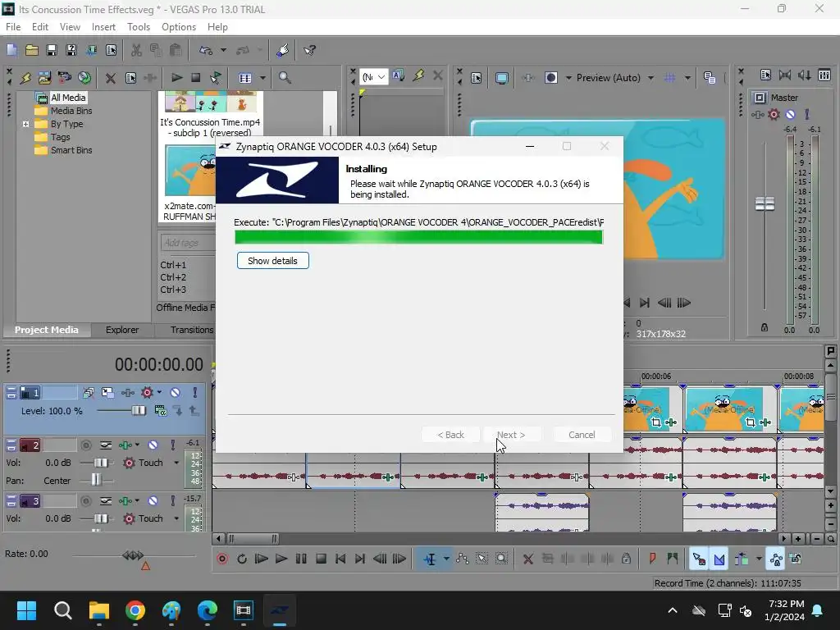Click the Views icon in Project Media
The image size is (840, 630).
click(245, 78)
